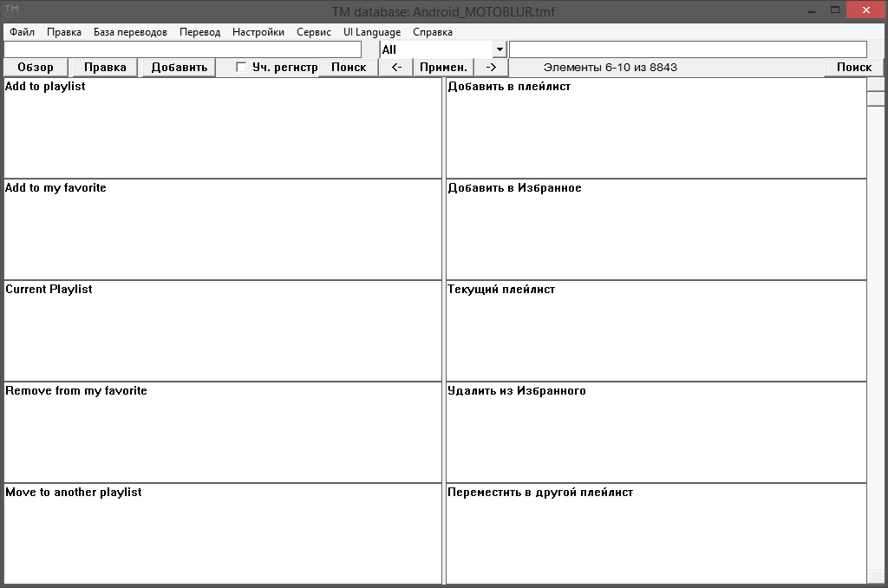Click the Правка toolbar button
The width and height of the screenshot is (888, 588).
coord(105,68)
